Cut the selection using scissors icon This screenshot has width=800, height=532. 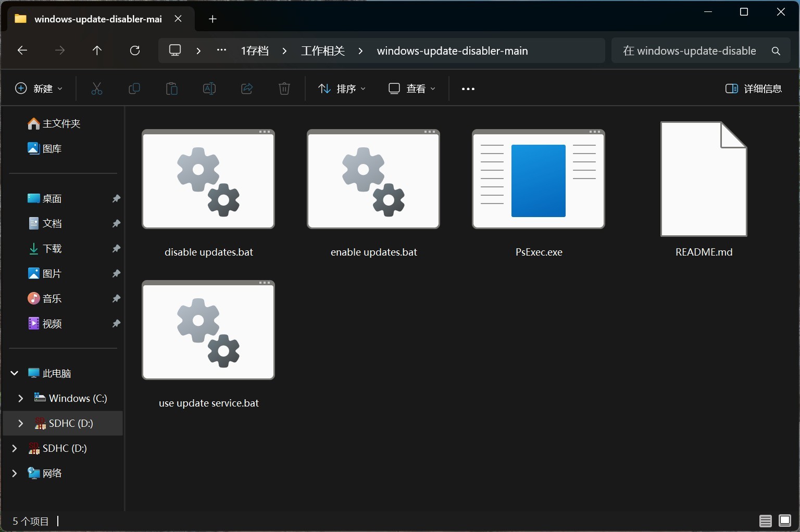(97, 88)
